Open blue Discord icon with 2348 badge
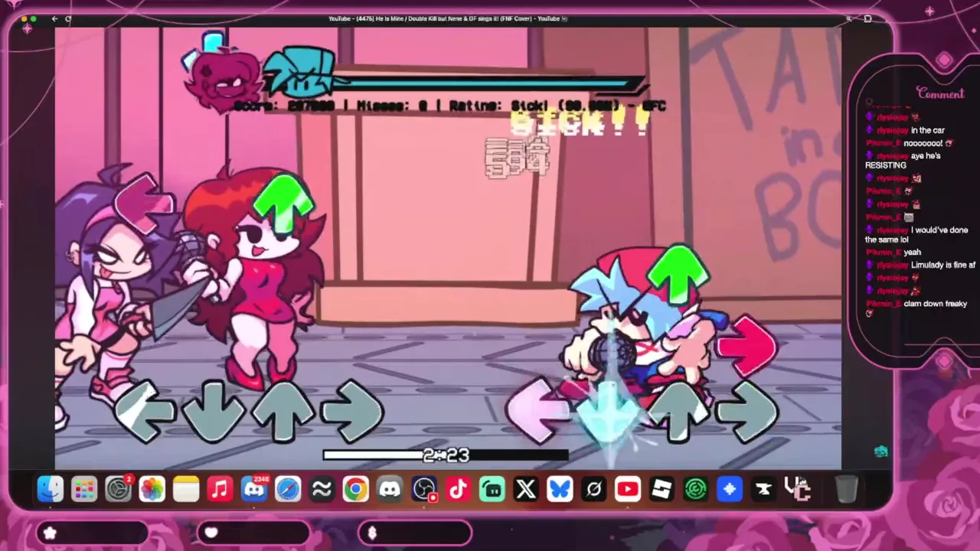Image resolution: width=980 pixels, height=551 pixels. click(254, 489)
